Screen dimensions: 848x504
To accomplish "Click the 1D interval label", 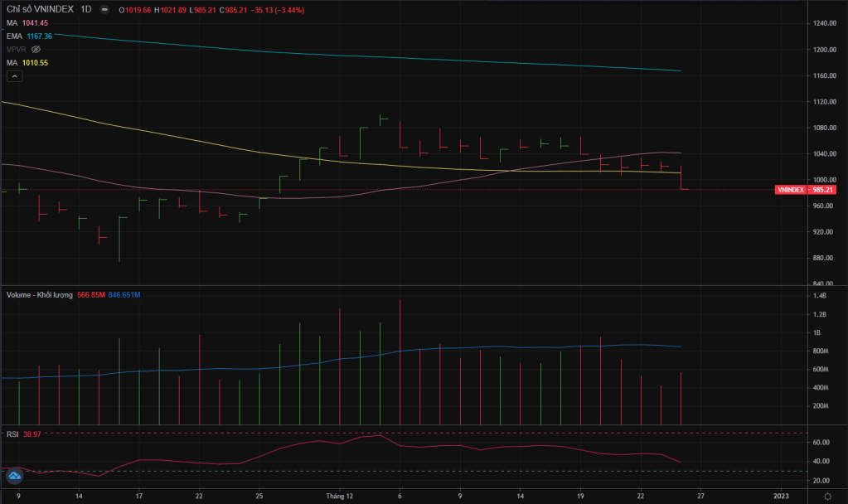I will (84, 10).
